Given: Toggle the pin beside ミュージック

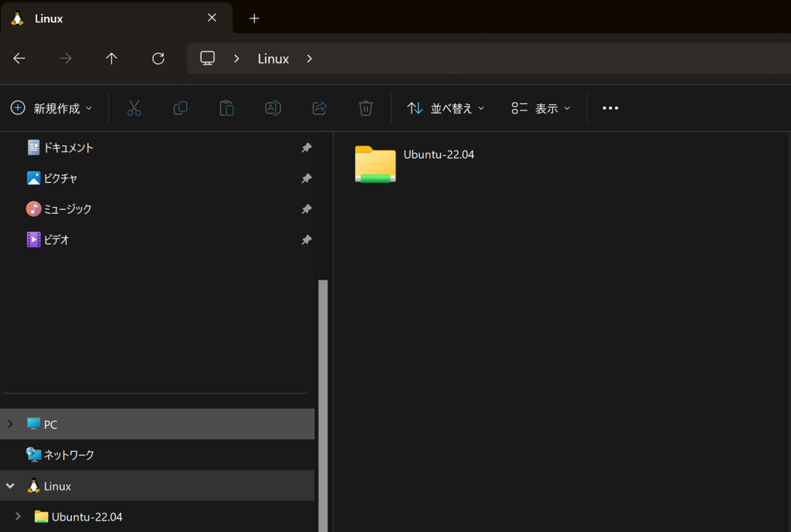Looking at the screenshot, I should click(x=306, y=209).
